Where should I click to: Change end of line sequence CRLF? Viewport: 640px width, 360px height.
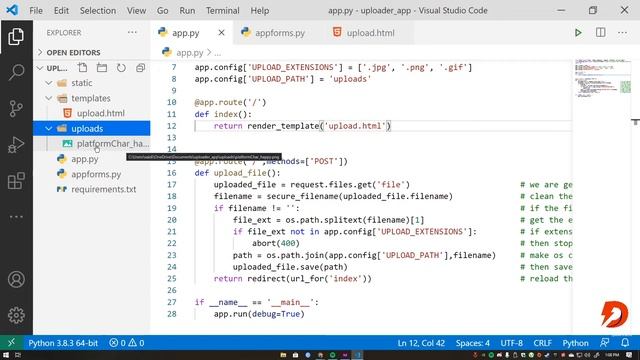(x=542, y=343)
